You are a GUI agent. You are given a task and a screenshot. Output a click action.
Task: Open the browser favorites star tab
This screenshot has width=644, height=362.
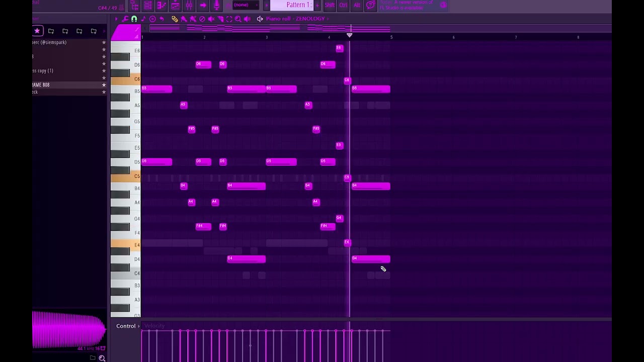tap(37, 31)
